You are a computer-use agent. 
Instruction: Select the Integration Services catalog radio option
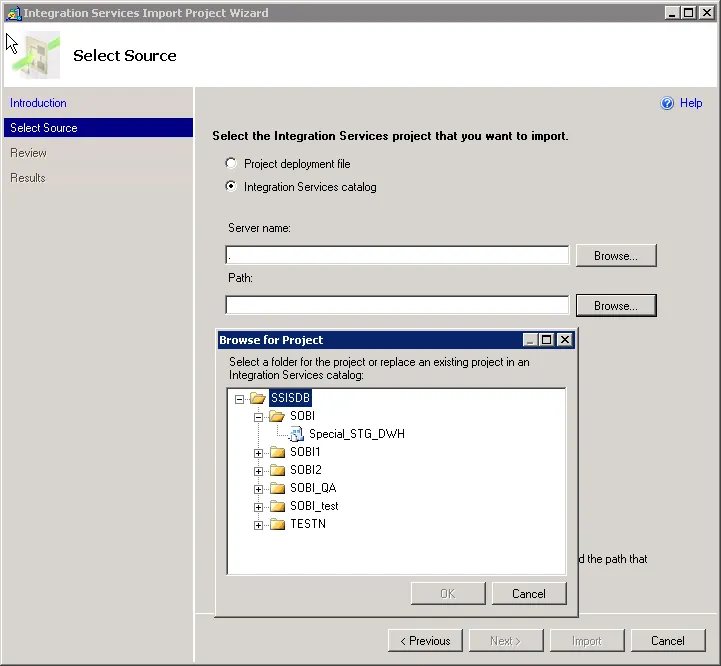pos(231,186)
